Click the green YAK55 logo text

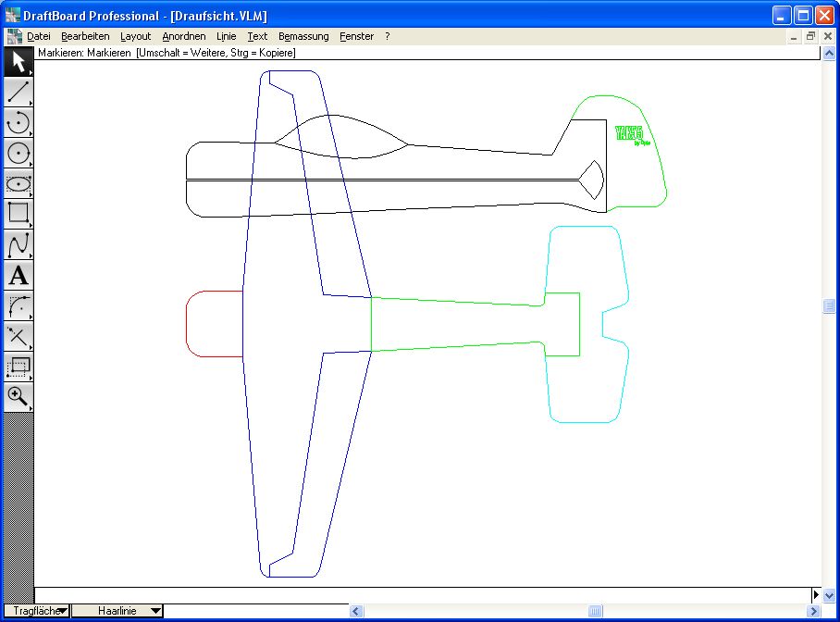click(x=629, y=133)
